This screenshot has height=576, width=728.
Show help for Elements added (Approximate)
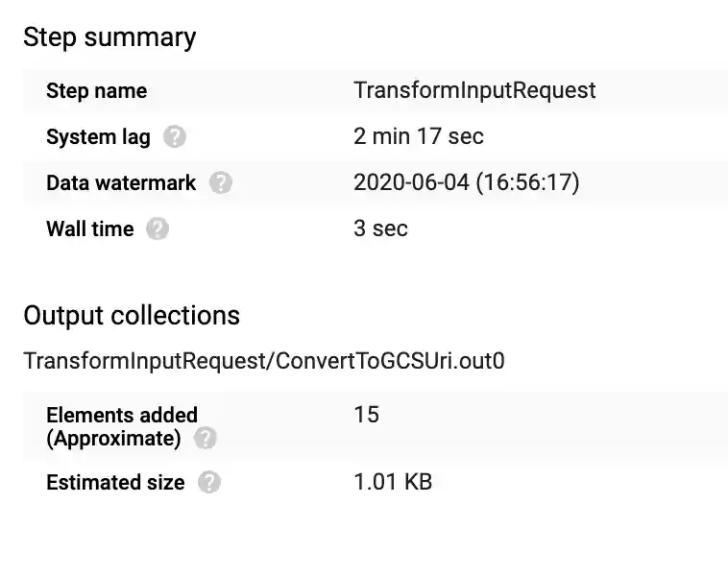coord(205,439)
